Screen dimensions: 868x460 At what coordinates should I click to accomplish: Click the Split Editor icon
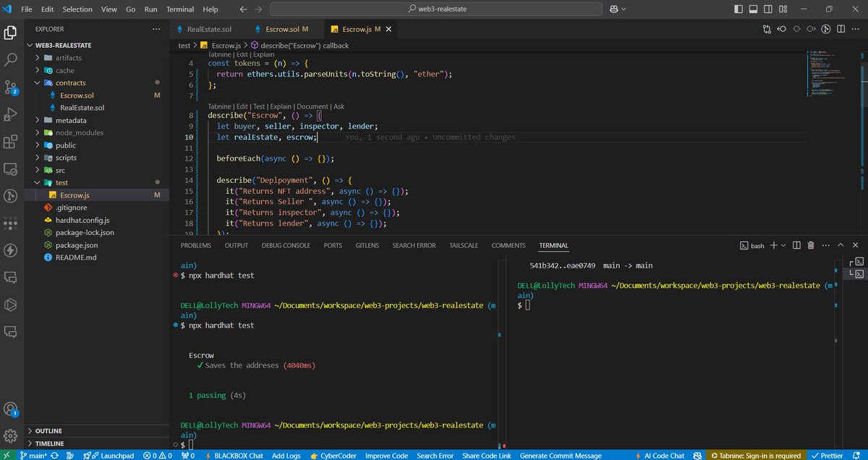[841, 30]
